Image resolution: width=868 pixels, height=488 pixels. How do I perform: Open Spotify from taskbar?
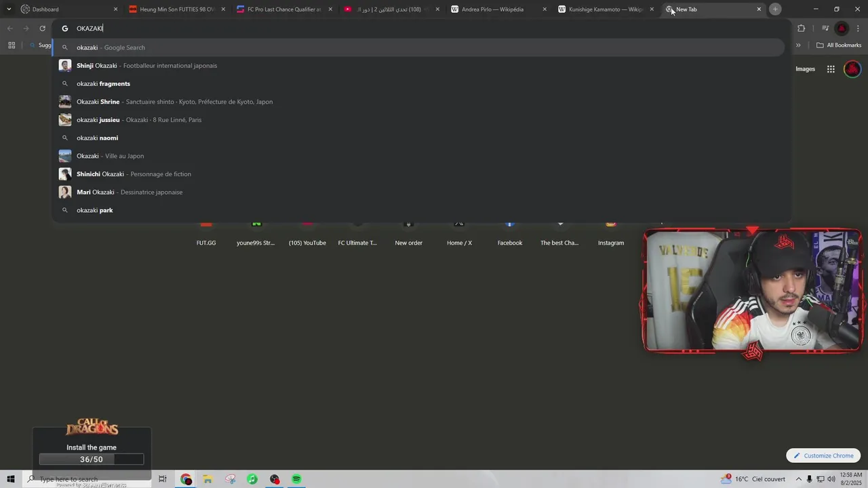tap(296, 479)
